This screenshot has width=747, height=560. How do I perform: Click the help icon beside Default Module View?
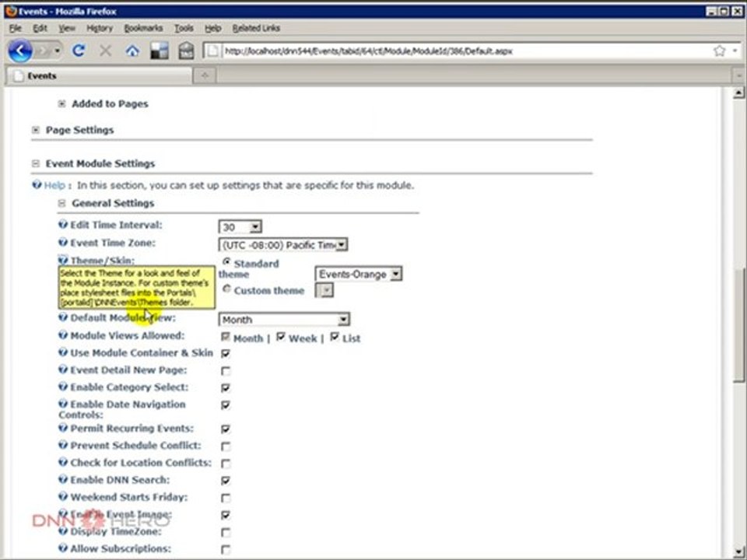[x=63, y=317]
